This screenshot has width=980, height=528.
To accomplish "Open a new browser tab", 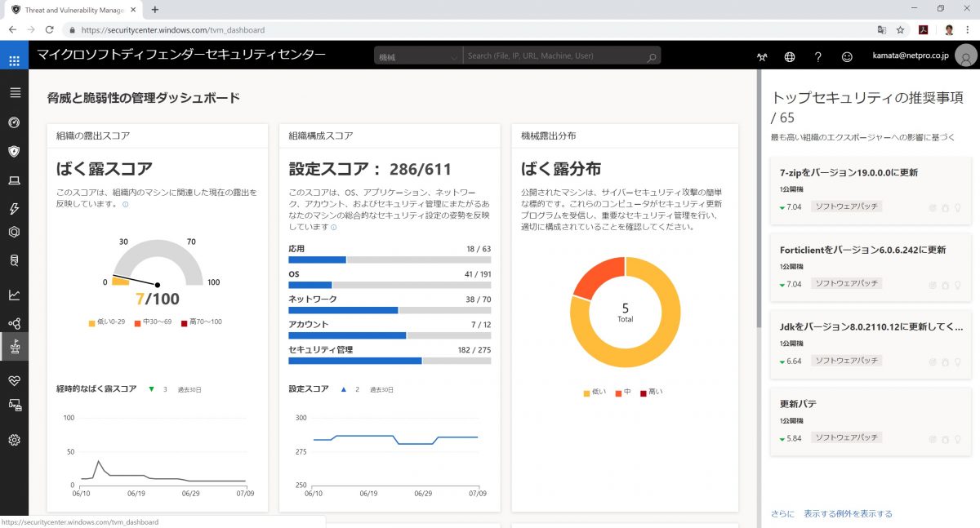I will tap(154, 9).
